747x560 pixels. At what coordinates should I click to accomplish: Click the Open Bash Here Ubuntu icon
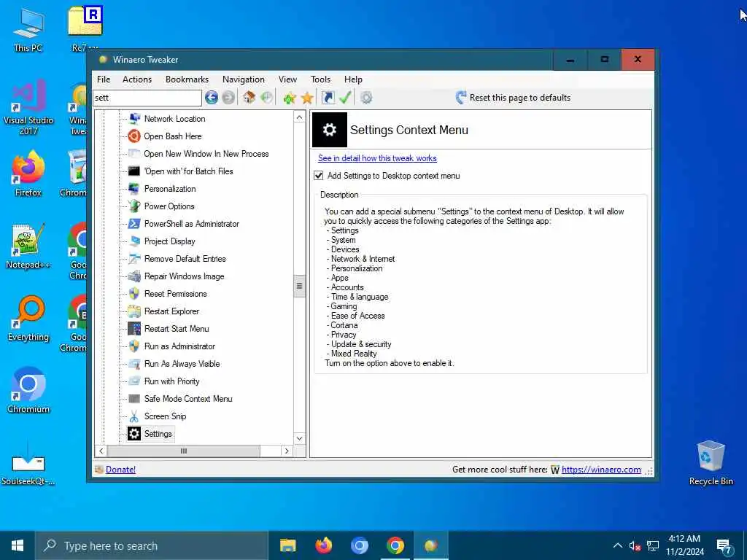pyautogui.click(x=134, y=136)
